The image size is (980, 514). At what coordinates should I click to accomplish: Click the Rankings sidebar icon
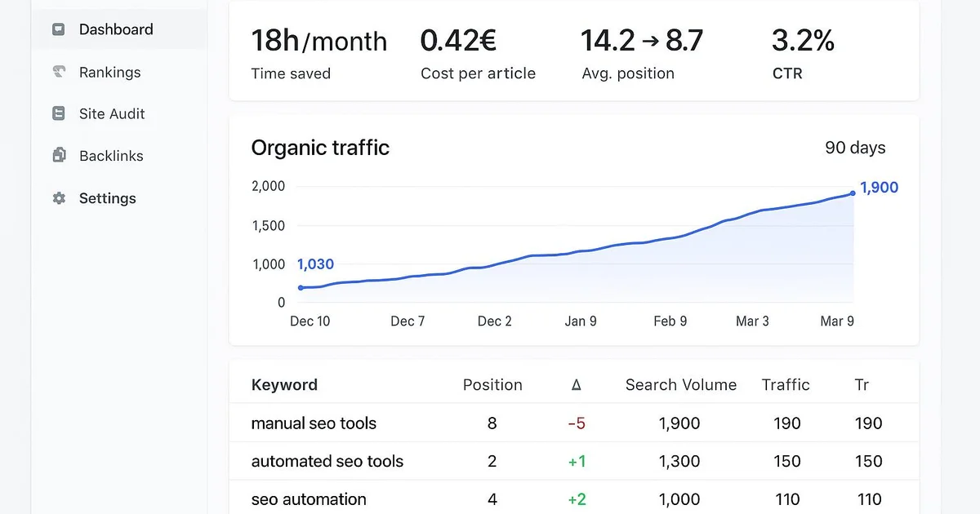tap(59, 72)
